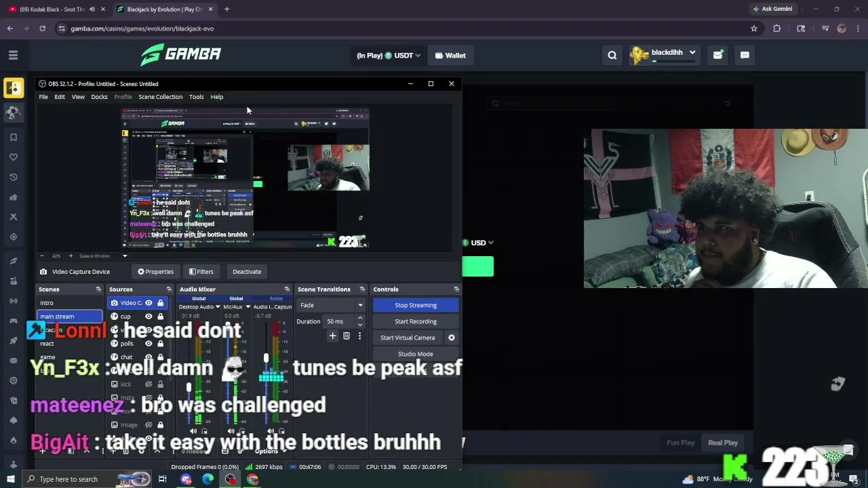The height and width of the screenshot is (488, 868).
Task: Click Stop Streaming in OBS Controls
Action: click(416, 305)
